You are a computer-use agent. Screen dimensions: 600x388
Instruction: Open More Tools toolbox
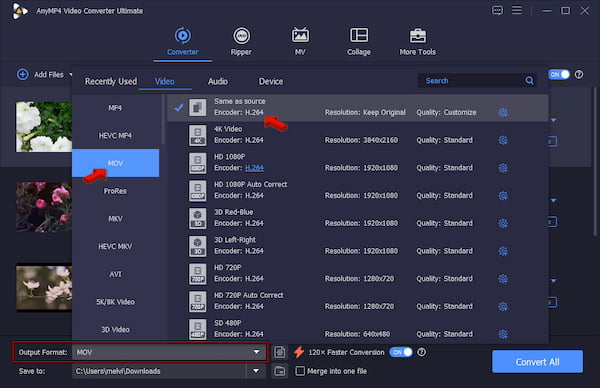click(417, 42)
